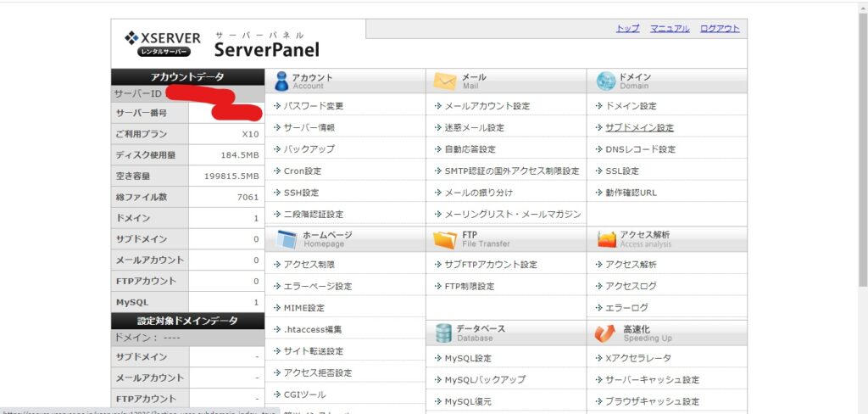Open Xアクセラレータ

(x=638, y=359)
